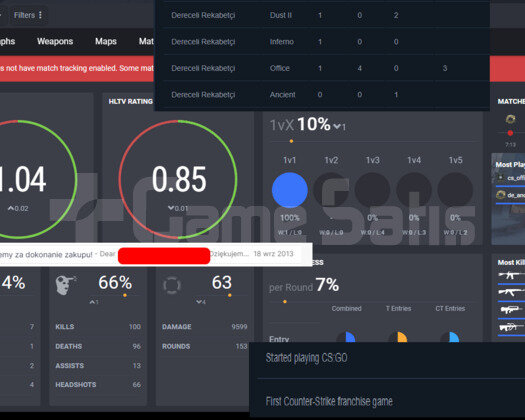The image size is (525, 420).
Task: Click the dark 1v4 clutch circle
Action: pos(414,190)
